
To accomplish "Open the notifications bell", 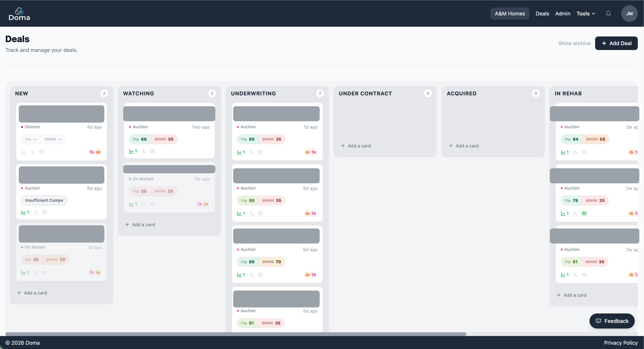I will 608,14.
